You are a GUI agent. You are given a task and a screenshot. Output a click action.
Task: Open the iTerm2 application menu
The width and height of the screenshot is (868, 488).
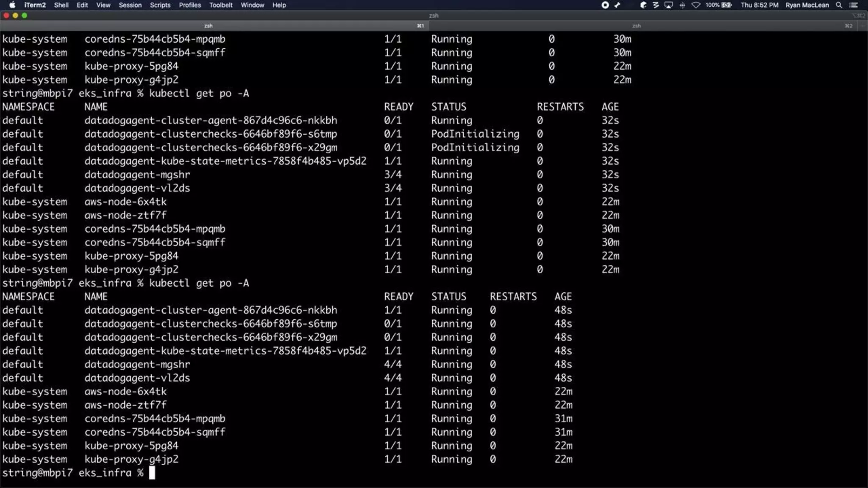[x=35, y=5]
